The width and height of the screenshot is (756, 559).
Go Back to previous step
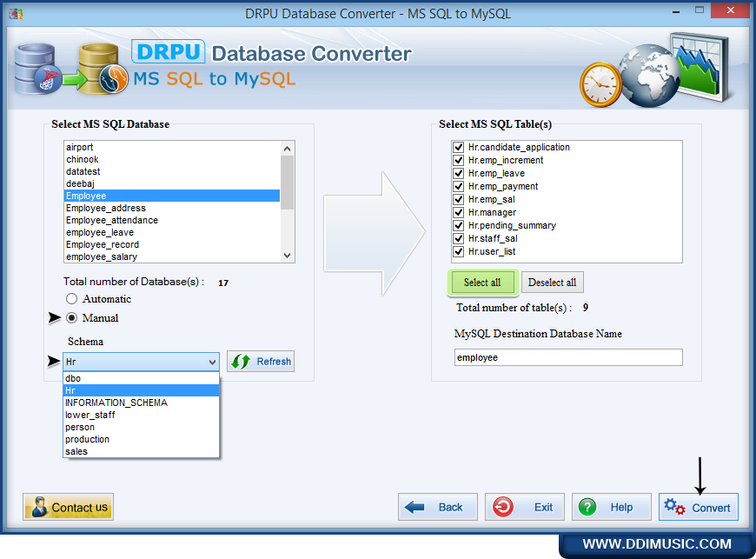(x=438, y=507)
